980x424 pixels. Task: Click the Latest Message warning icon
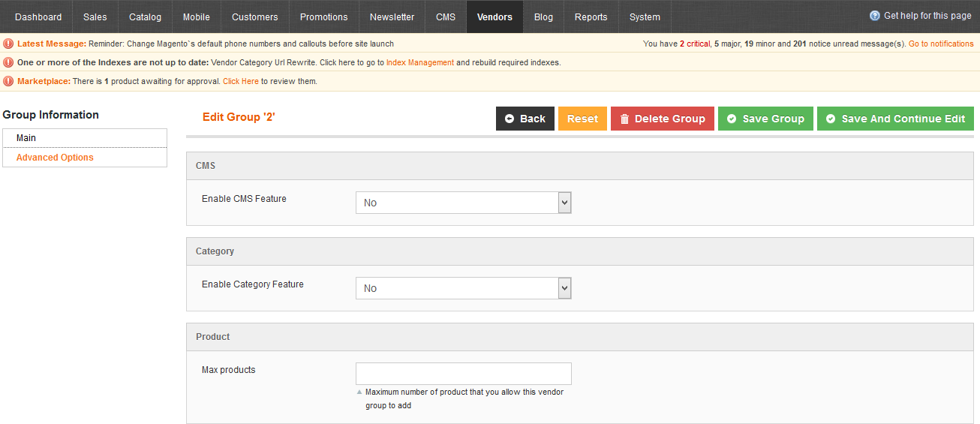coord(8,44)
